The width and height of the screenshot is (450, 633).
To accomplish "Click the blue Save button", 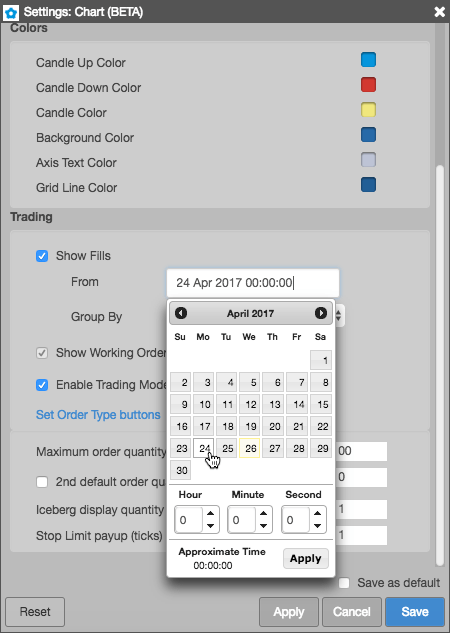I will [x=414, y=612].
